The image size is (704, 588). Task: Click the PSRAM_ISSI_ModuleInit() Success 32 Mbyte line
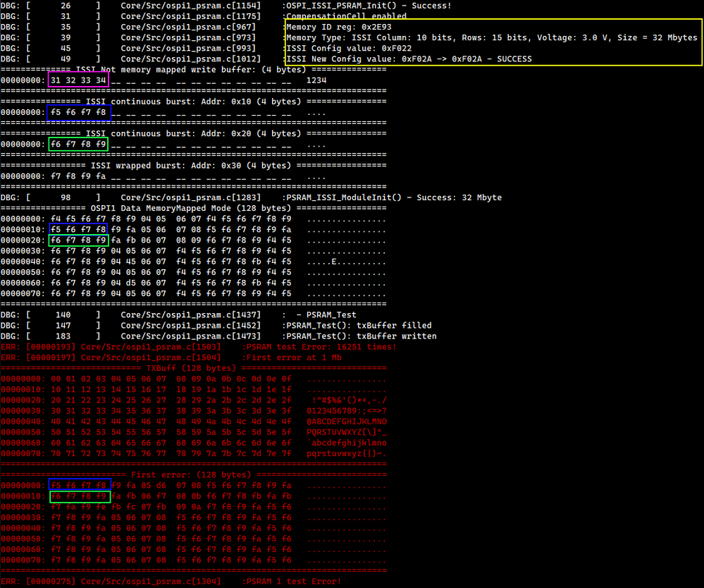click(394, 197)
